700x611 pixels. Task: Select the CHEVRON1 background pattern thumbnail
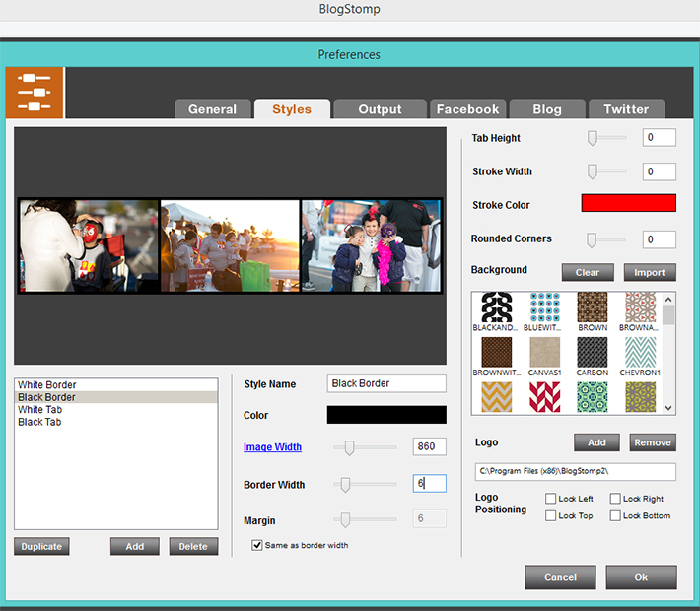640,352
